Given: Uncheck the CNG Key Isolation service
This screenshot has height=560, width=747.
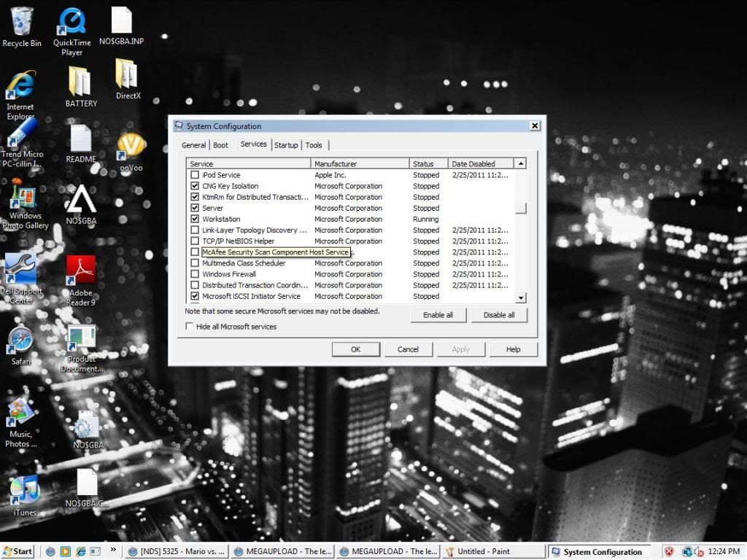Looking at the screenshot, I should pos(195,186).
